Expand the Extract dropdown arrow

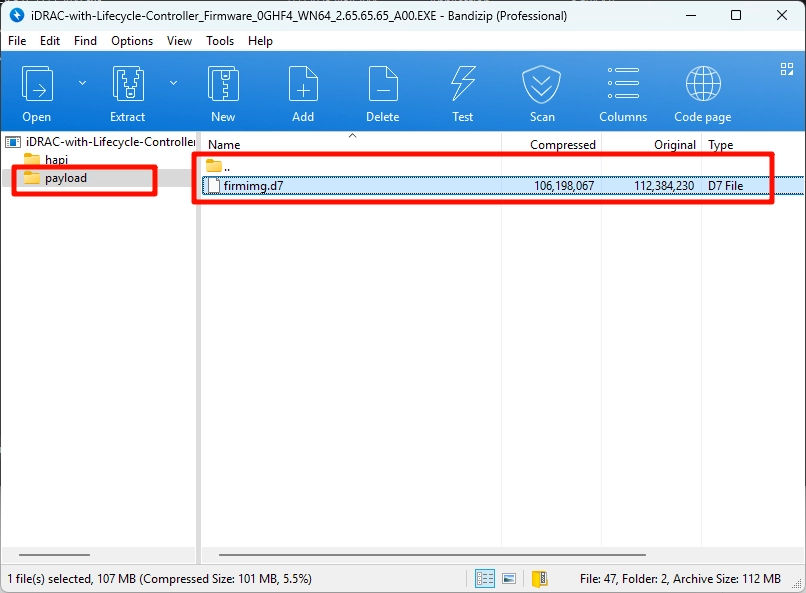(173, 83)
